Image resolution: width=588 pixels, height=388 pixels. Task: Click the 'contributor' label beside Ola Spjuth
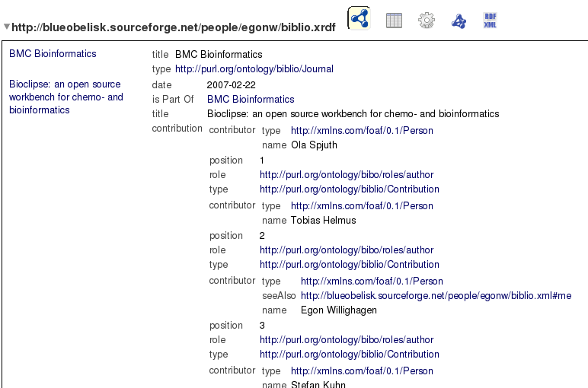(232, 130)
